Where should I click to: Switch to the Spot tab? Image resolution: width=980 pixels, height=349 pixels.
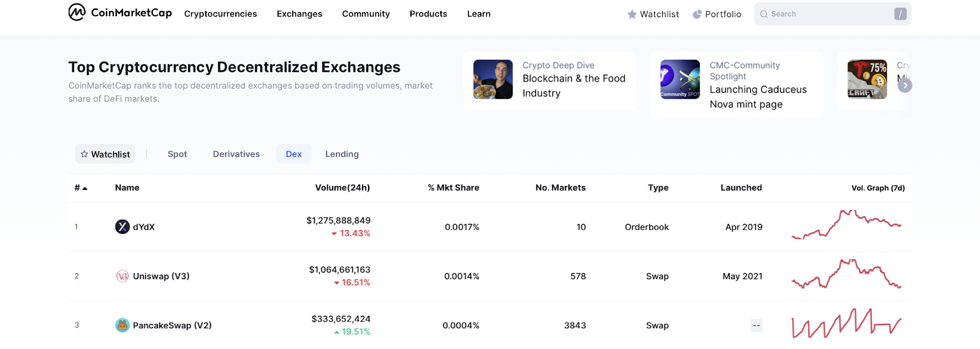(x=178, y=154)
